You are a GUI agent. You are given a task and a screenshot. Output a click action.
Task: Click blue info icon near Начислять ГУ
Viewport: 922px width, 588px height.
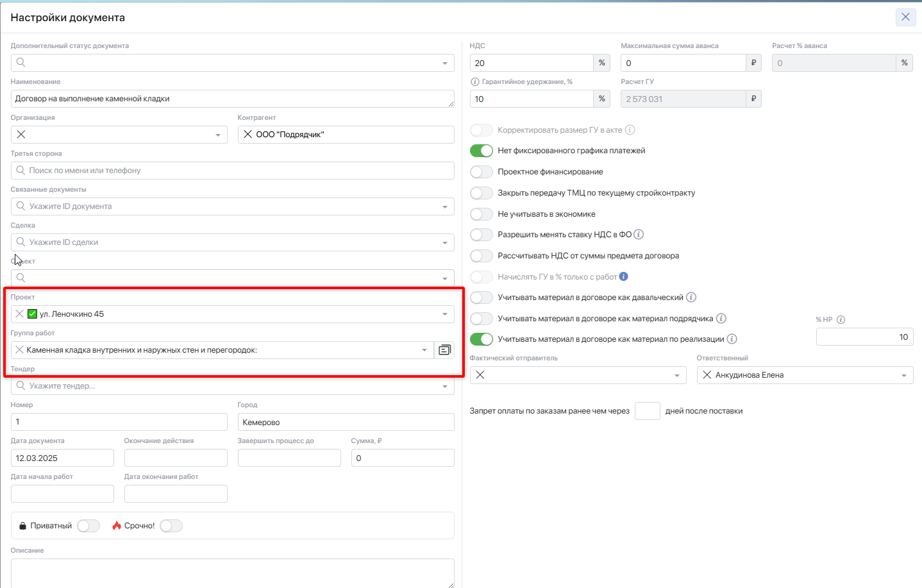point(623,276)
